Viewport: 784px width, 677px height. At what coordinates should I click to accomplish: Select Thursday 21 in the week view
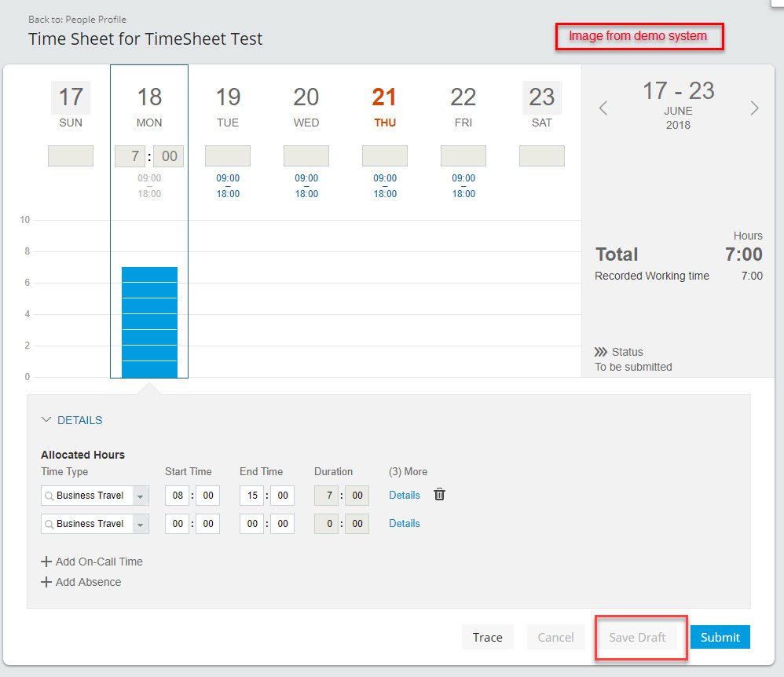tap(384, 106)
